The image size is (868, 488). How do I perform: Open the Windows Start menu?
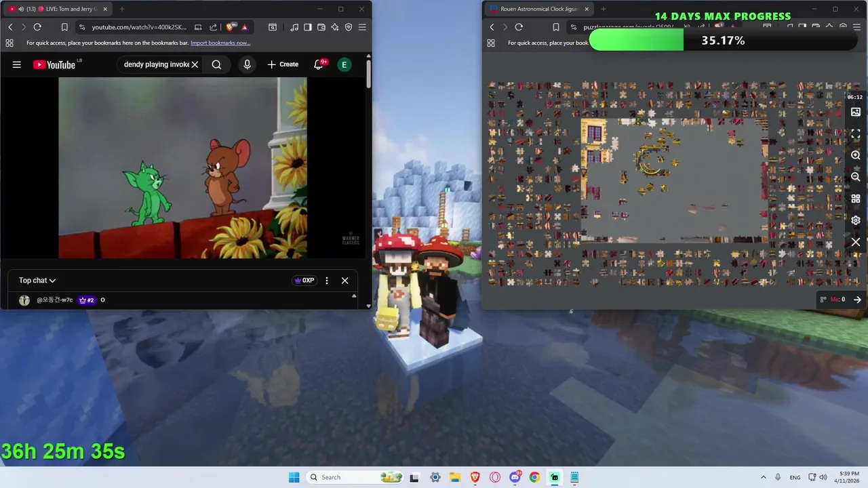tap(294, 477)
